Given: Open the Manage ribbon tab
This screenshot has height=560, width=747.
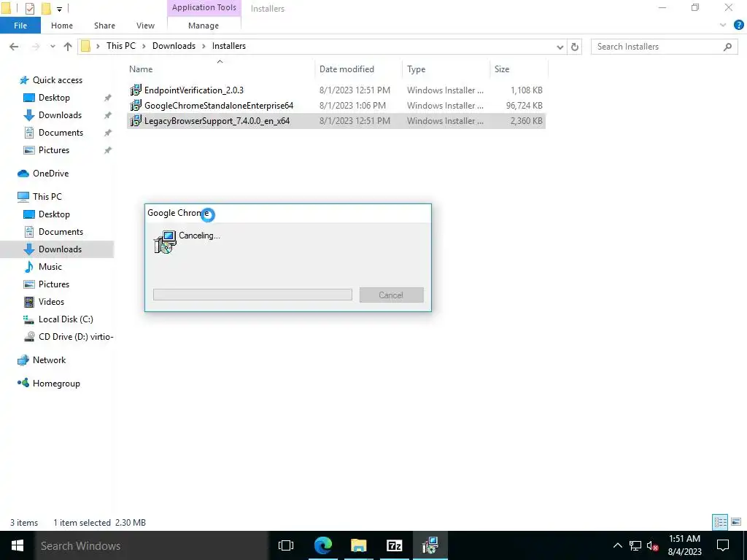Looking at the screenshot, I should pos(204,26).
